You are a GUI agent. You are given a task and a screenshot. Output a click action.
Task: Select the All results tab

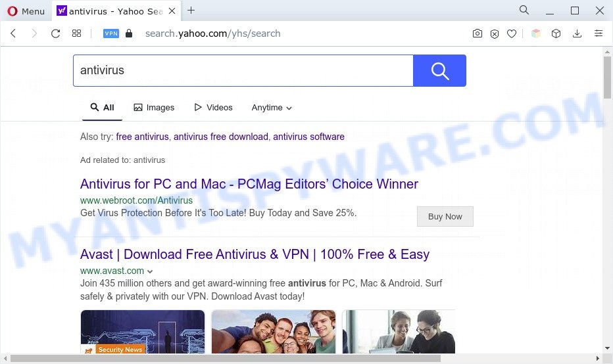pyautogui.click(x=102, y=107)
